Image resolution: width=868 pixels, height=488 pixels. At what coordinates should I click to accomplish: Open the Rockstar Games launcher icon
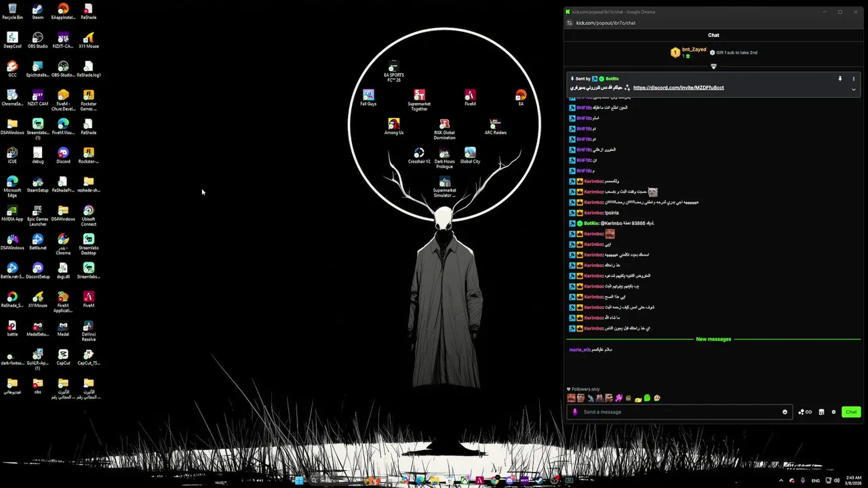88,100
